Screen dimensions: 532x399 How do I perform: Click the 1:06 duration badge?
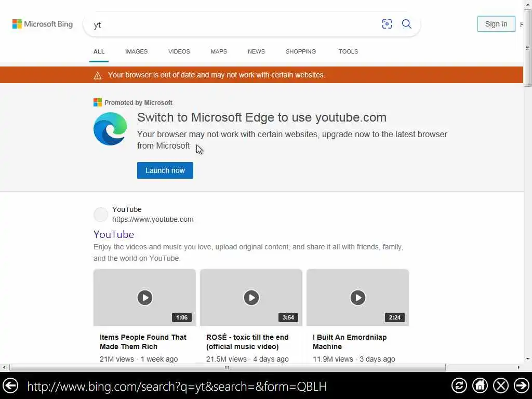pos(181,317)
